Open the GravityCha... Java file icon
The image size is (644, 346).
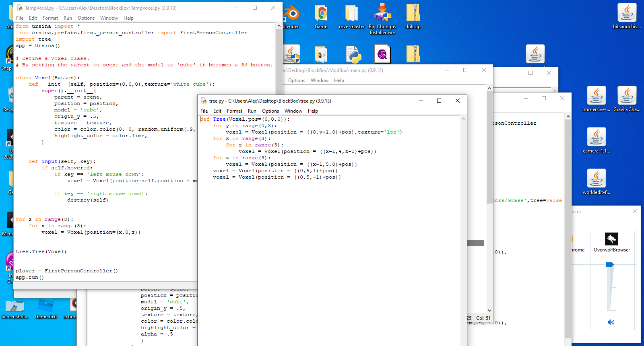(627, 99)
